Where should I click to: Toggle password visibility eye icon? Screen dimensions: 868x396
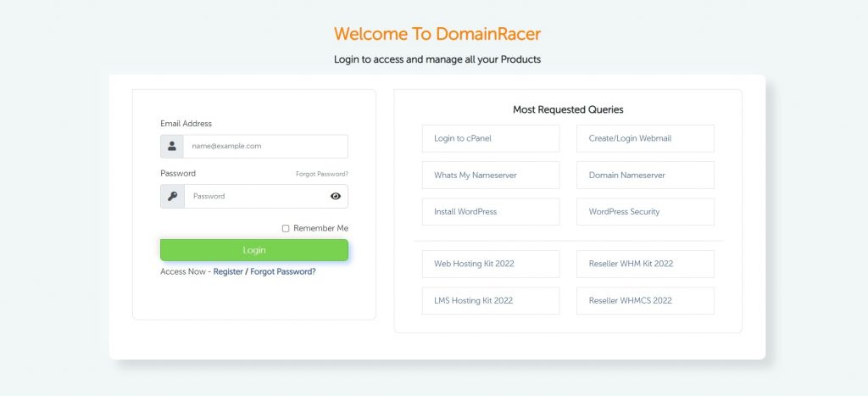(x=336, y=196)
